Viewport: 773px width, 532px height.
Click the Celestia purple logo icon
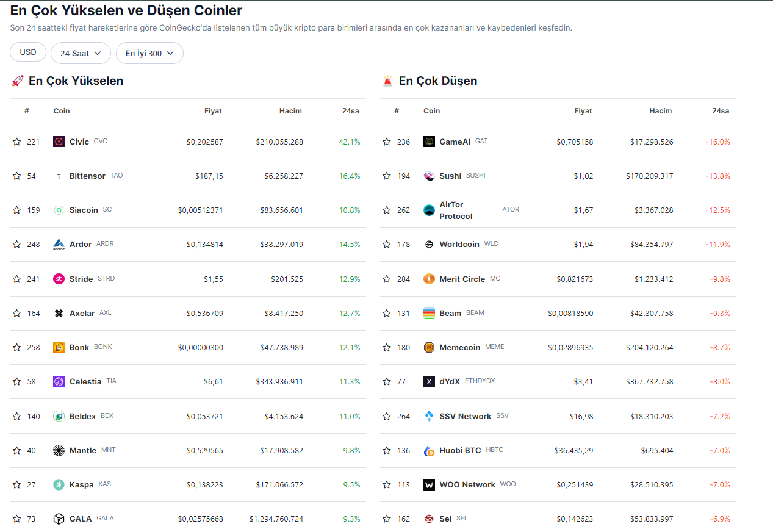tap(59, 381)
